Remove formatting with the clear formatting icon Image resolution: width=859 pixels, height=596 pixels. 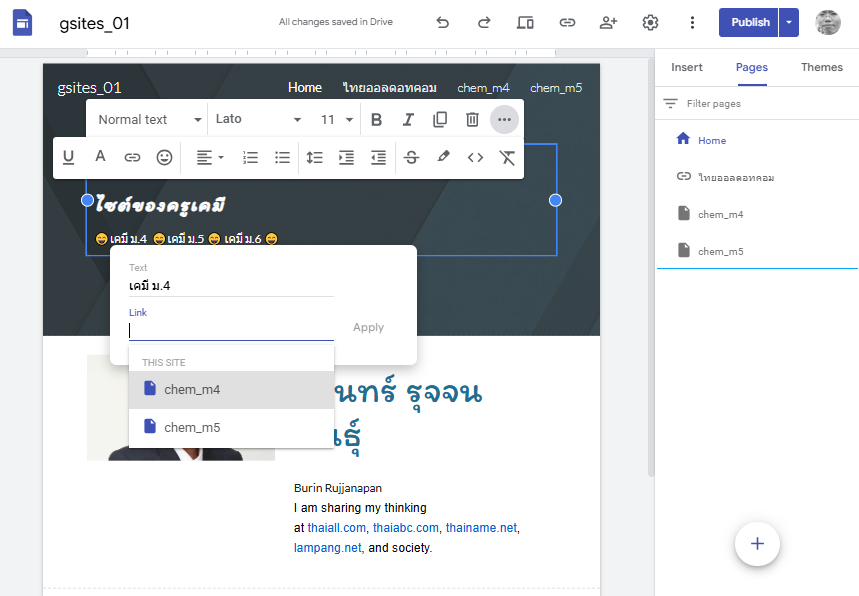click(x=507, y=157)
